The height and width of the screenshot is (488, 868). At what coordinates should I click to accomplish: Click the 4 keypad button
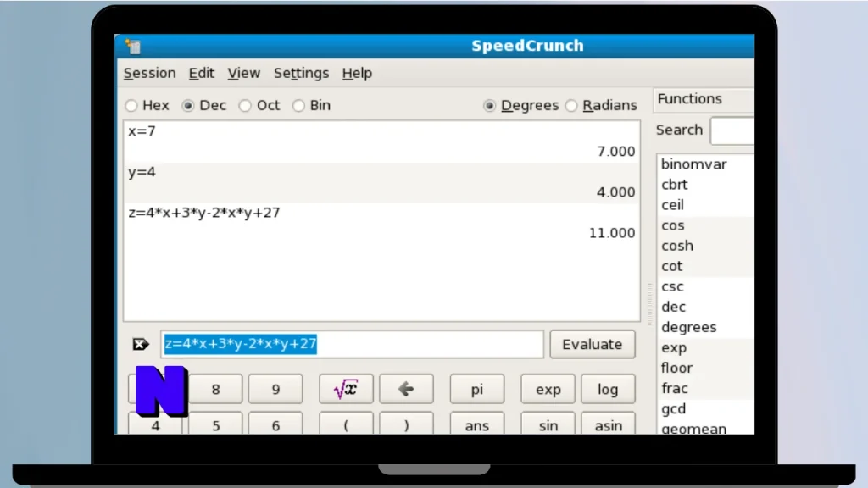click(x=155, y=424)
